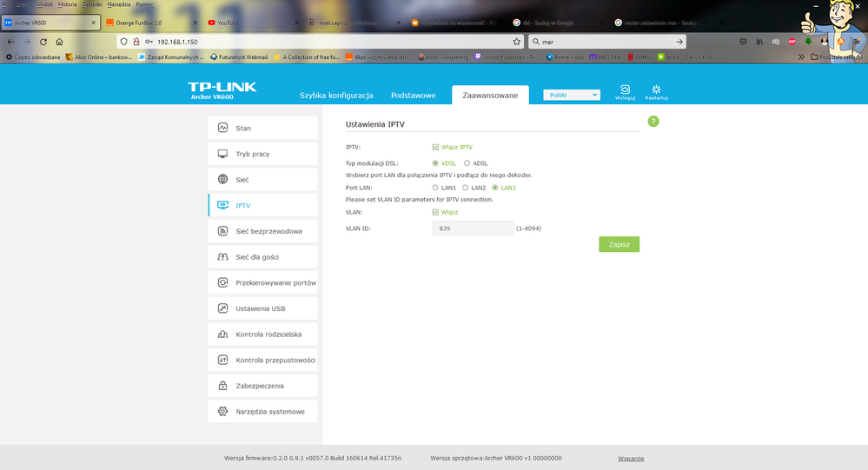Open the Adblock Plus extension icon

point(792,42)
